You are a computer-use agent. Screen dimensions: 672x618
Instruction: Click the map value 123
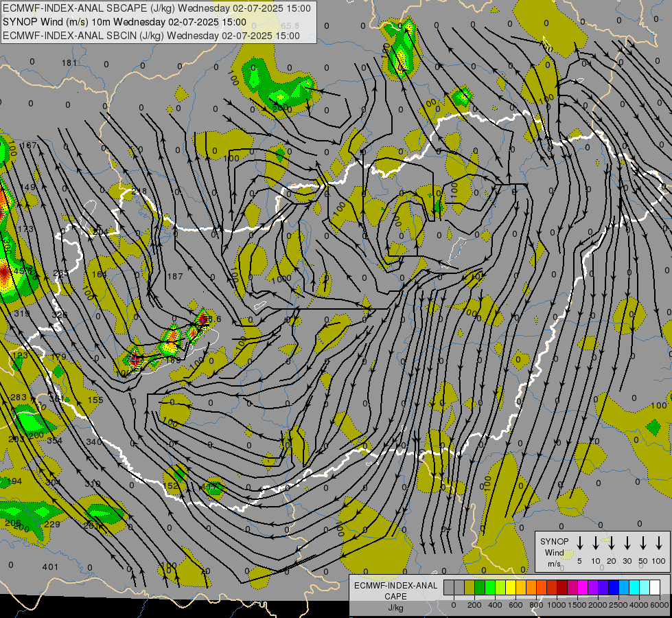coord(20,356)
